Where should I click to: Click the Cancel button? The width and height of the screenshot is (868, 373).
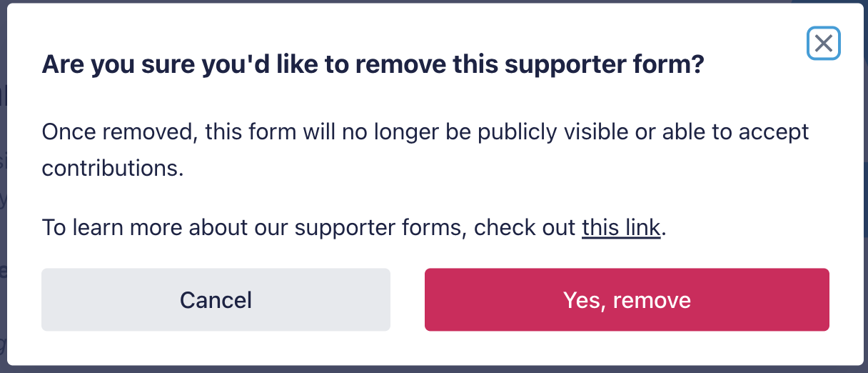(x=216, y=299)
